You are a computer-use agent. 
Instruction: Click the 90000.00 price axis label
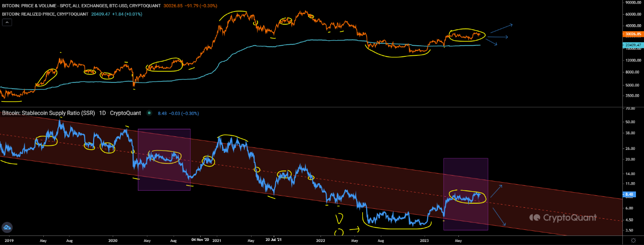click(633, 3)
